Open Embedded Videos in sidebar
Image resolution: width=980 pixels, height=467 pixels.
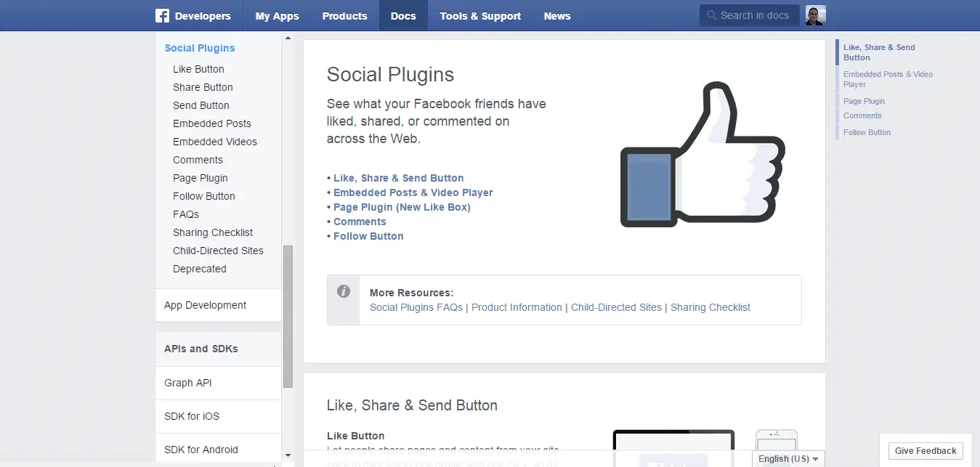tap(215, 142)
